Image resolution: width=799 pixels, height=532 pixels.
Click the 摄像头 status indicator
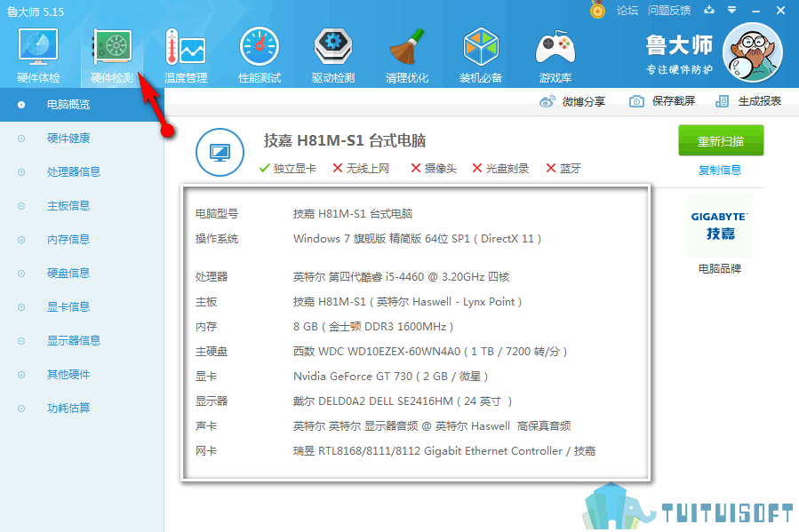pyautogui.click(x=434, y=168)
